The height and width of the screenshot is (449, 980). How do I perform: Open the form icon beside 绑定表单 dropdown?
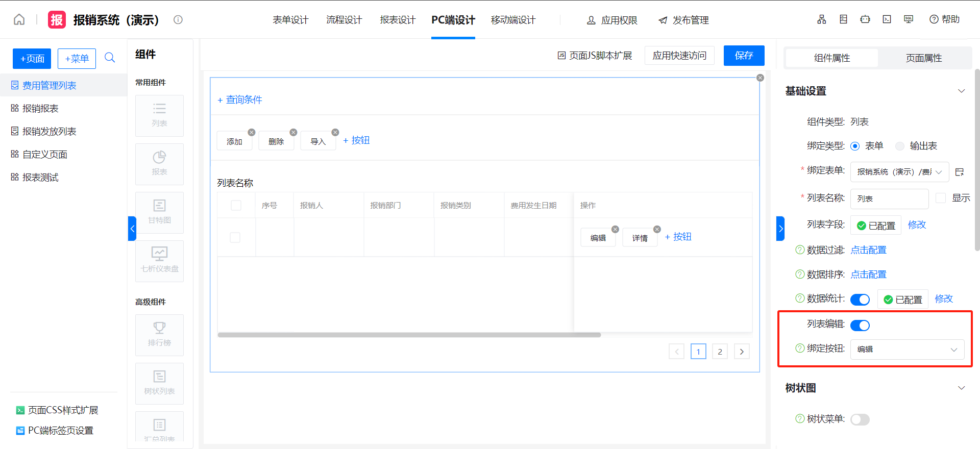[x=960, y=172]
